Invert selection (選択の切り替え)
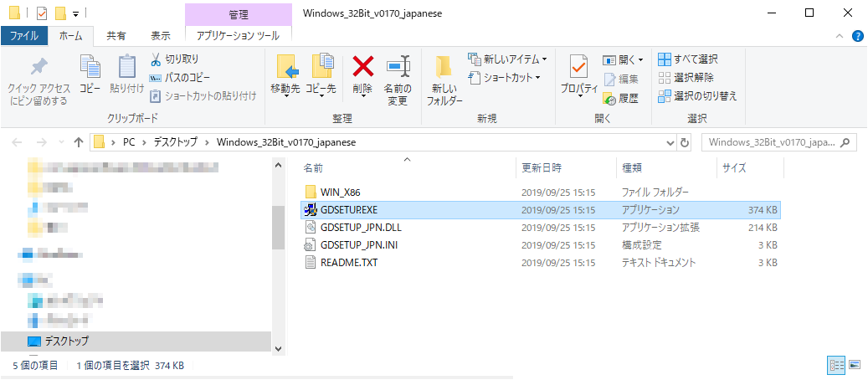The image size is (868, 380). click(x=697, y=96)
